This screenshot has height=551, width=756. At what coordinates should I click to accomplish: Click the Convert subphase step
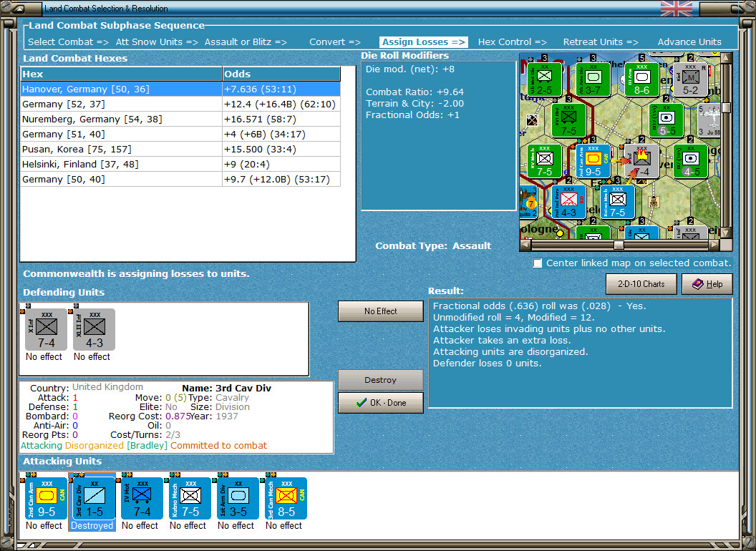tap(335, 42)
